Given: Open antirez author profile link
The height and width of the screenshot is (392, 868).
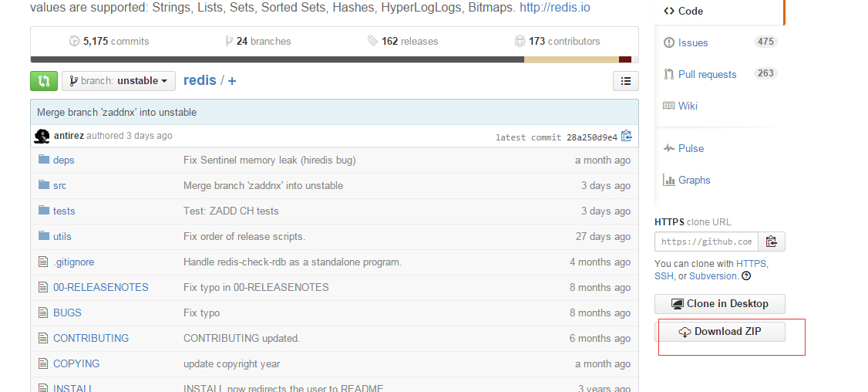Looking at the screenshot, I should pos(69,136).
